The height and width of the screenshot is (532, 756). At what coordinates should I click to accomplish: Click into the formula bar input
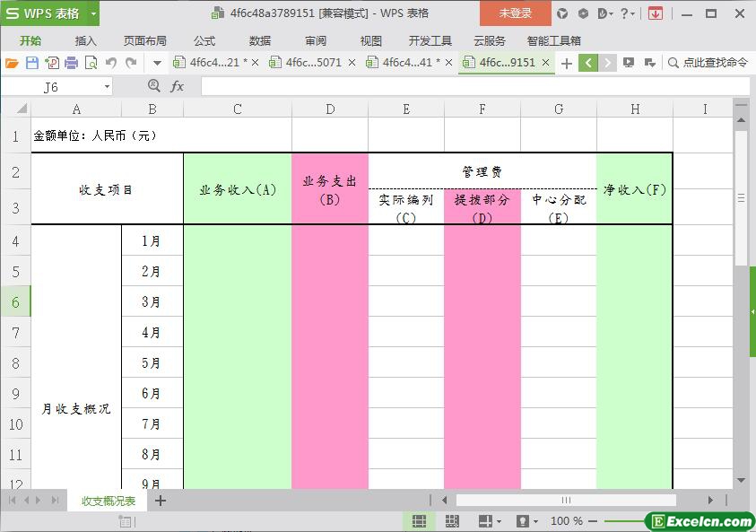pyautogui.click(x=475, y=87)
